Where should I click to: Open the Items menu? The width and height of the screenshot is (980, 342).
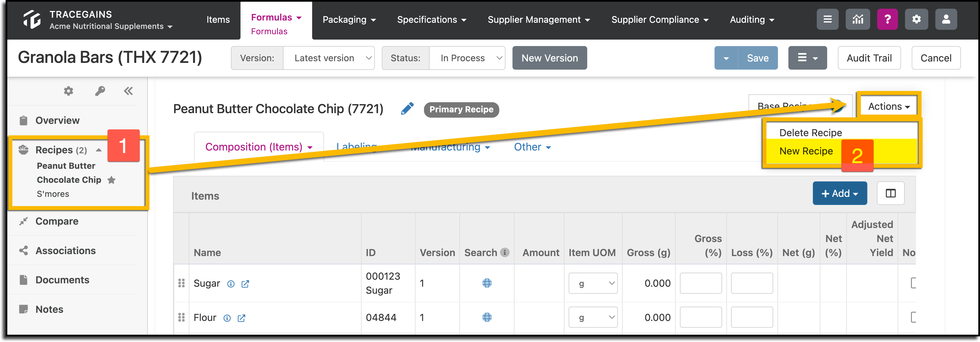218,20
